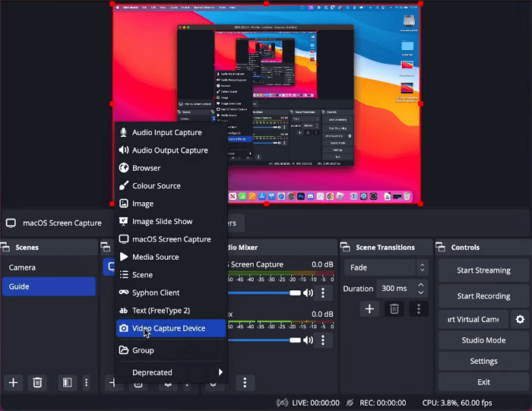
Task: Choose Syphon Client source
Action: click(x=171, y=292)
